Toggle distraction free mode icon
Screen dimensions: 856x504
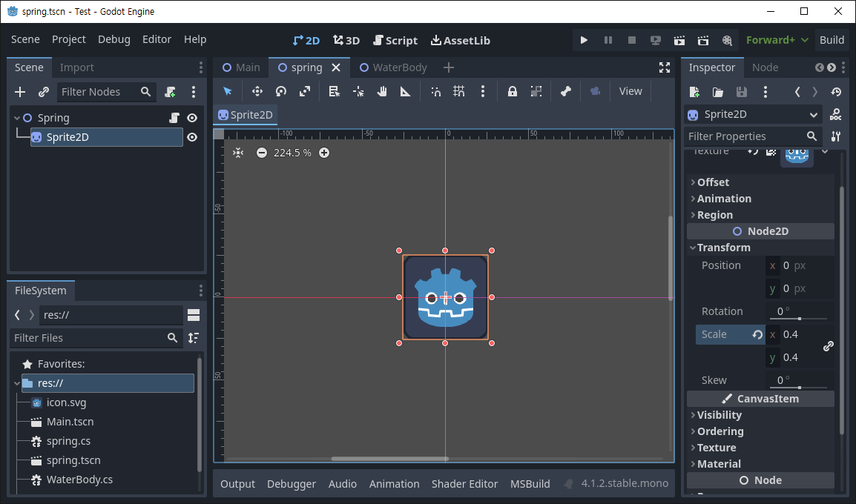pos(665,67)
